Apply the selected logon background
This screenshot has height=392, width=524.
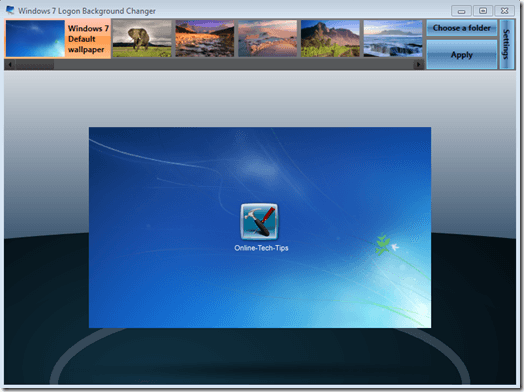coord(462,55)
